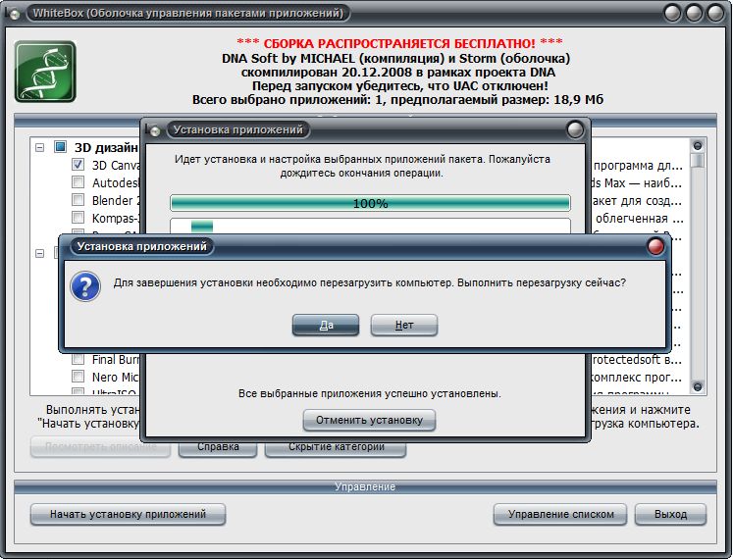Screen dimensions: 733x560
Task: Toggle the 3D дизайн category checkbox
Action: [60, 147]
